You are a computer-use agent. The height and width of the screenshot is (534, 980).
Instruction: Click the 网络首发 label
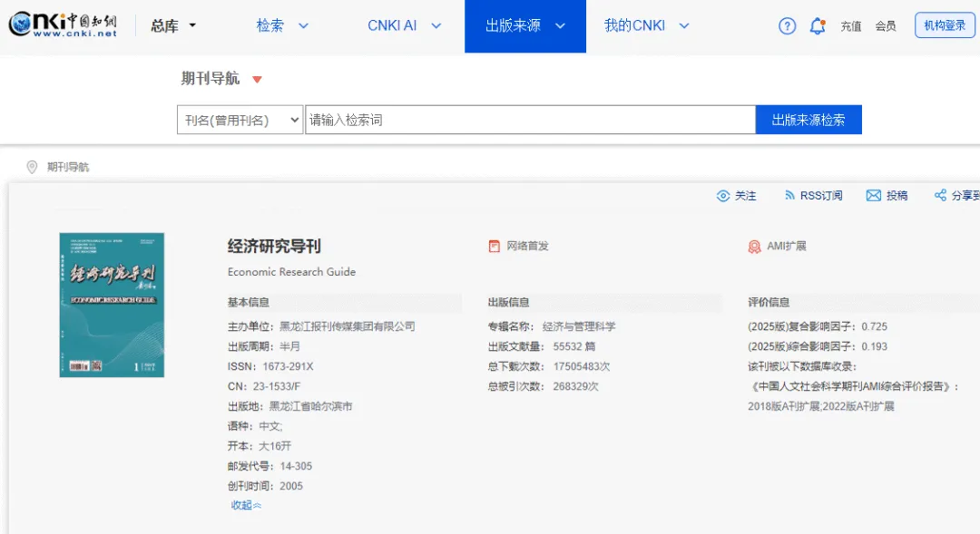click(527, 246)
